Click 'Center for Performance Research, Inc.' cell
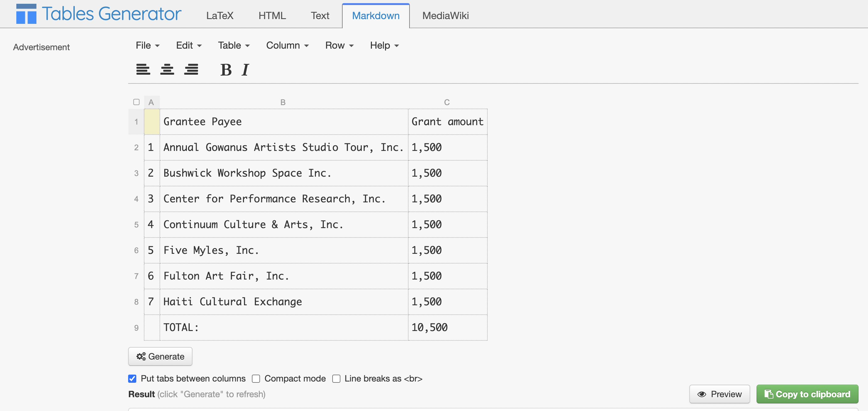This screenshot has height=411, width=868. pyautogui.click(x=284, y=199)
